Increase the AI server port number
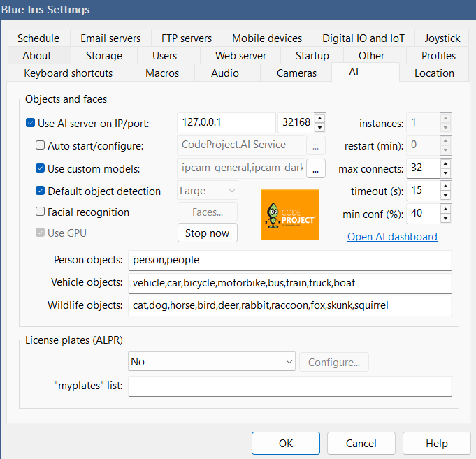 coord(319,118)
